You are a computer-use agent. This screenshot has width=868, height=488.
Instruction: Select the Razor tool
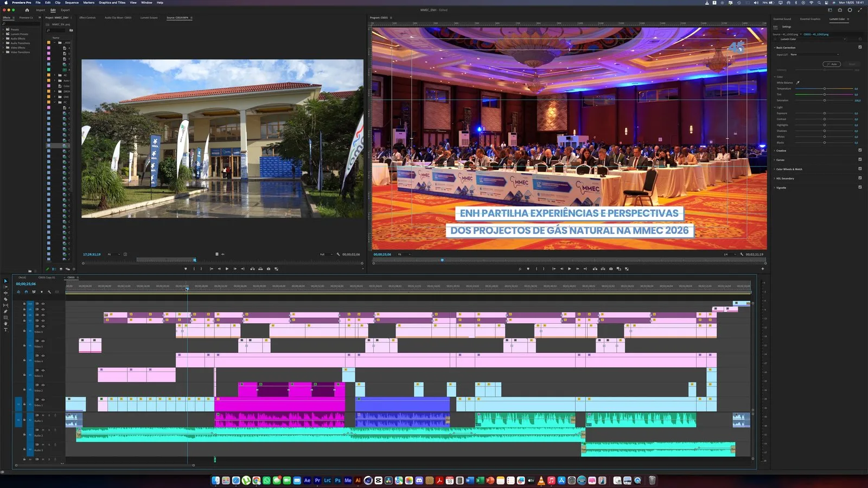[x=6, y=299]
